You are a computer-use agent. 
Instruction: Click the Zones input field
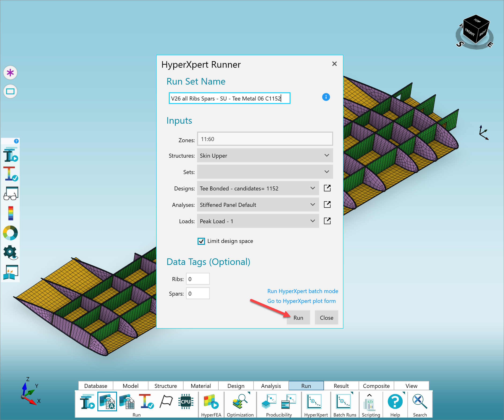[x=265, y=139]
